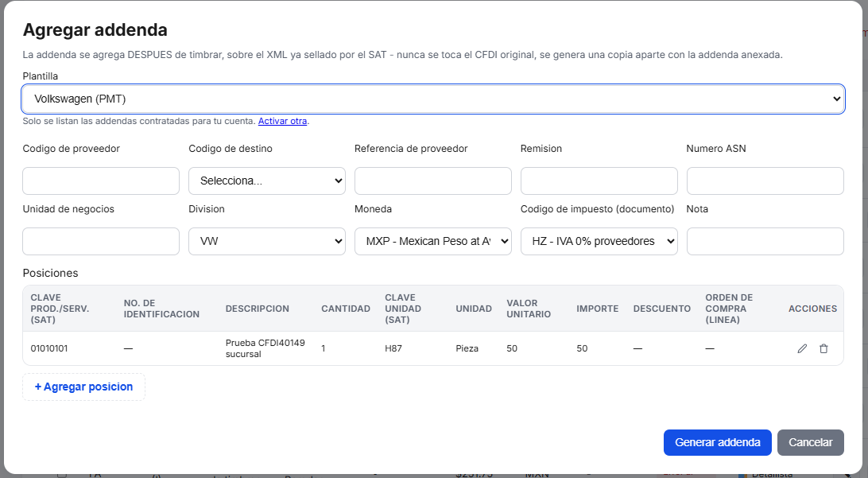Screen dimensions: 868x478
Task: Click the Posiciones section label
Action: pyautogui.click(x=50, y=273)
